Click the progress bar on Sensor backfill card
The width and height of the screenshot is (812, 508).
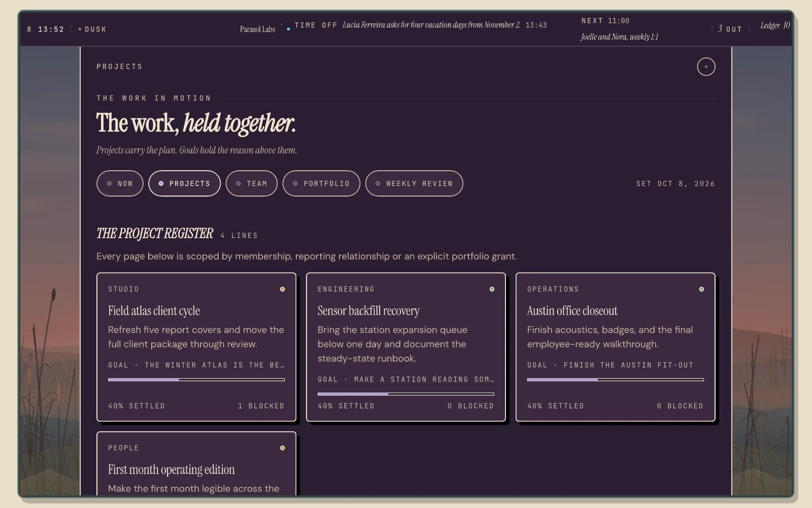pyautogui.click(x=406, y=394)
